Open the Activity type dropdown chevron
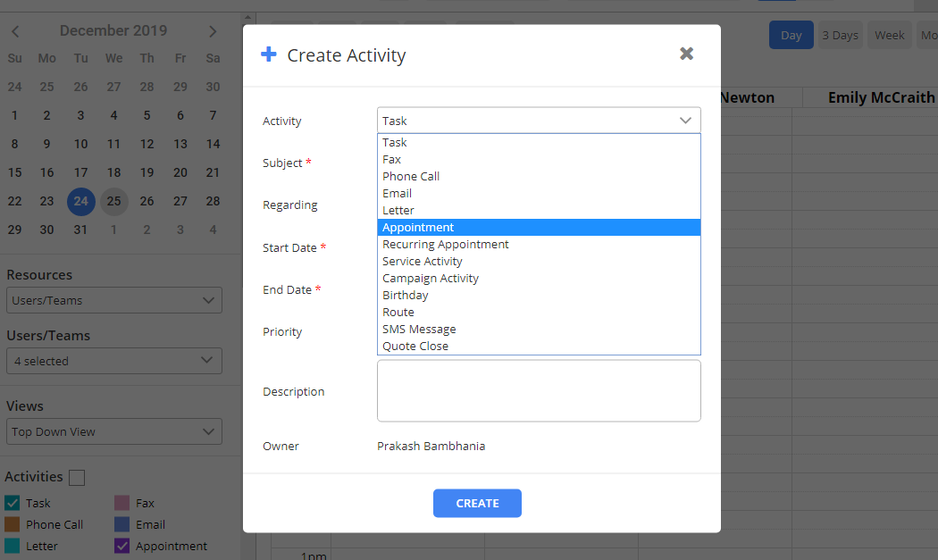The height and width of the screenshot is (560, 938). 685,120
